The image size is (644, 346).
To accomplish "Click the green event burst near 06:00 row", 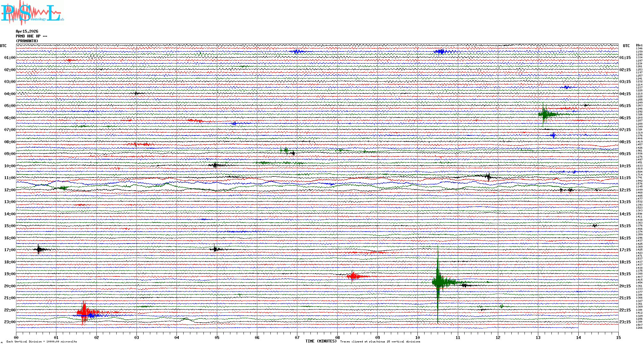I will tap(544, 114).
